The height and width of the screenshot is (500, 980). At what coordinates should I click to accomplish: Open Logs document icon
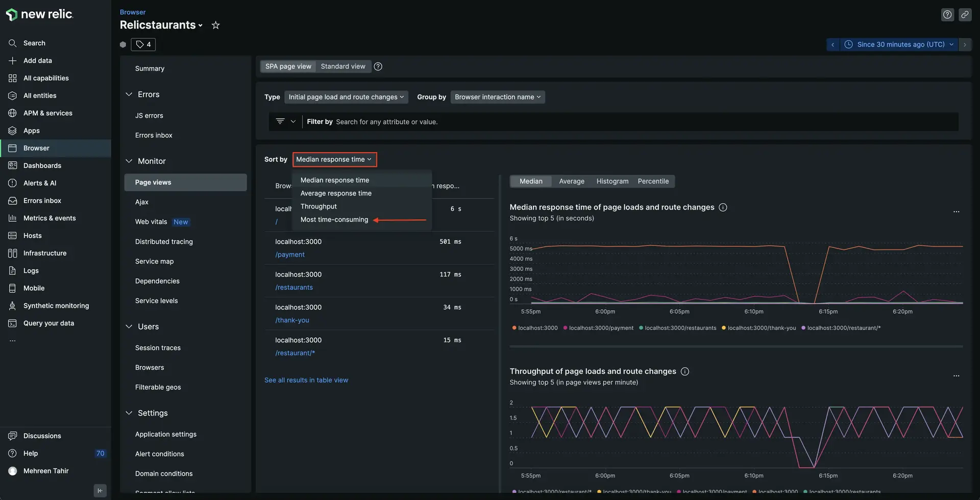tap(13, 270)
